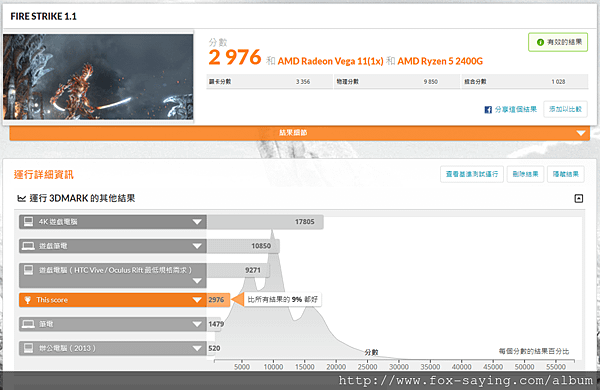Click the chart icon beside 運行 3DMARK heading
The width and height of the screenshot is (600, 390).
pyautogui.click(x=22, y=198)
